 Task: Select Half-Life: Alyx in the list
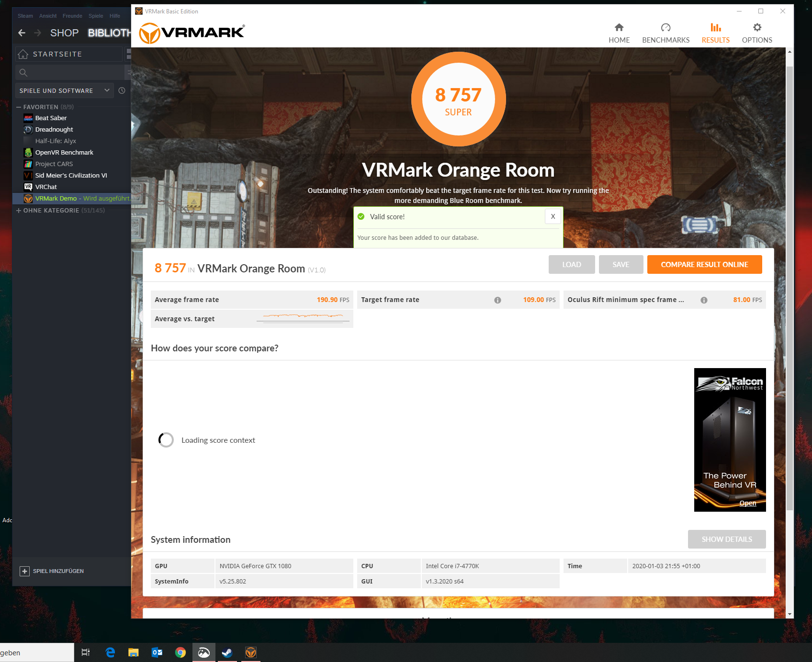tap(56, 141)
